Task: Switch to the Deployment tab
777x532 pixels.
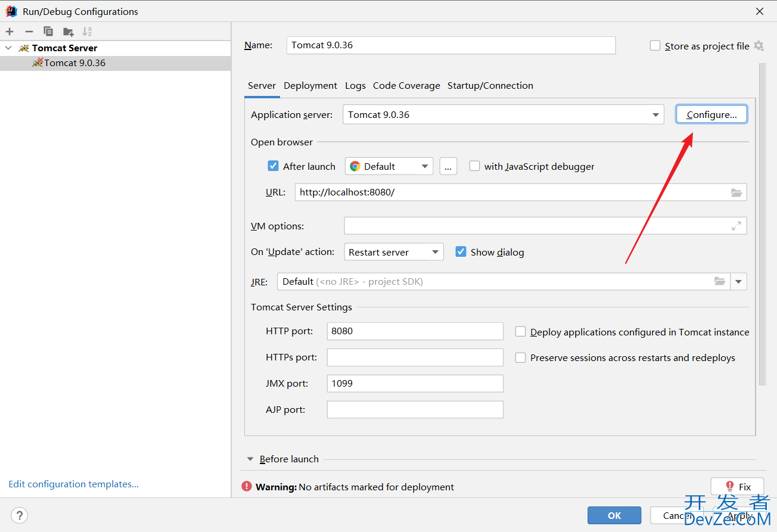Action: coord(310,86)
